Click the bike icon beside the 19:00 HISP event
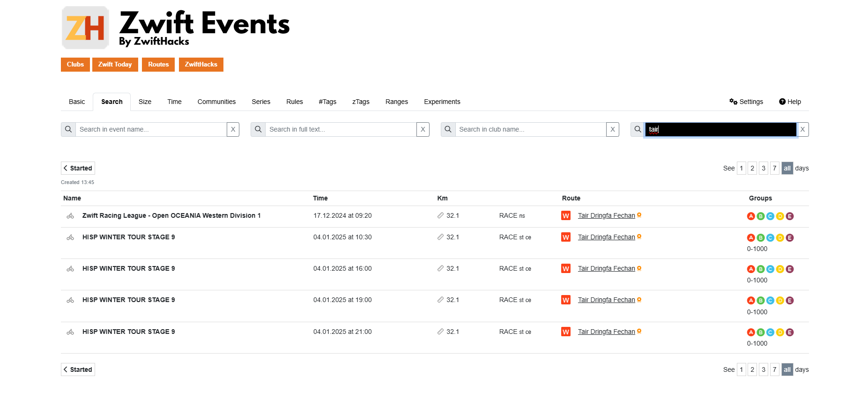868x399 pixels. click(70, 300)
